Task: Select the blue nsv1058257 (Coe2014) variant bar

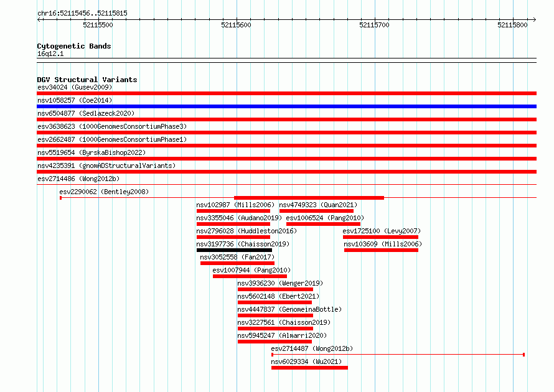Action: (286, 106)
